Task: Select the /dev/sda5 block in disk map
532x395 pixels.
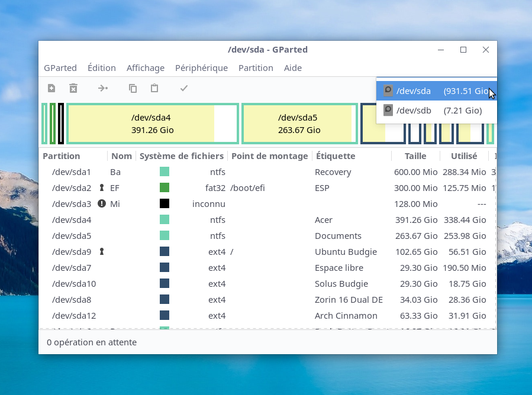Action: (x=299, y=124)
